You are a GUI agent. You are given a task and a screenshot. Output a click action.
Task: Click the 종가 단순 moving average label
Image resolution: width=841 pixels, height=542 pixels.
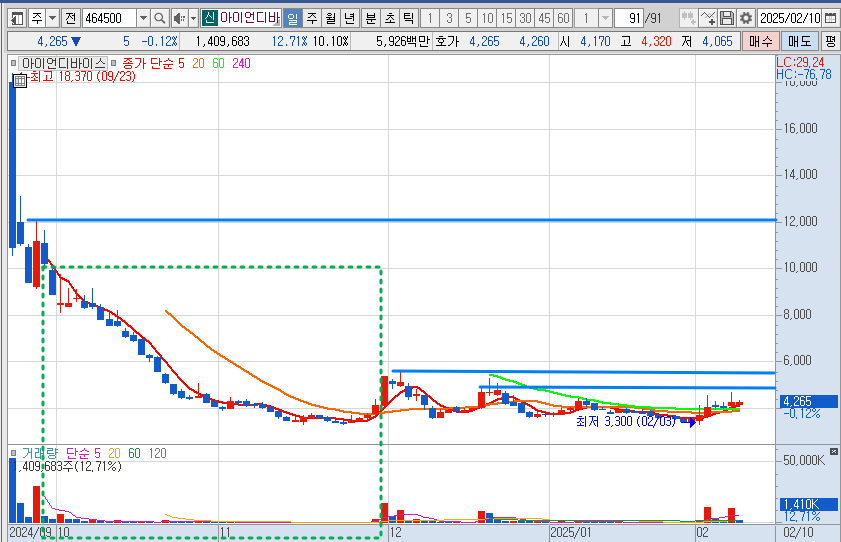147,63
